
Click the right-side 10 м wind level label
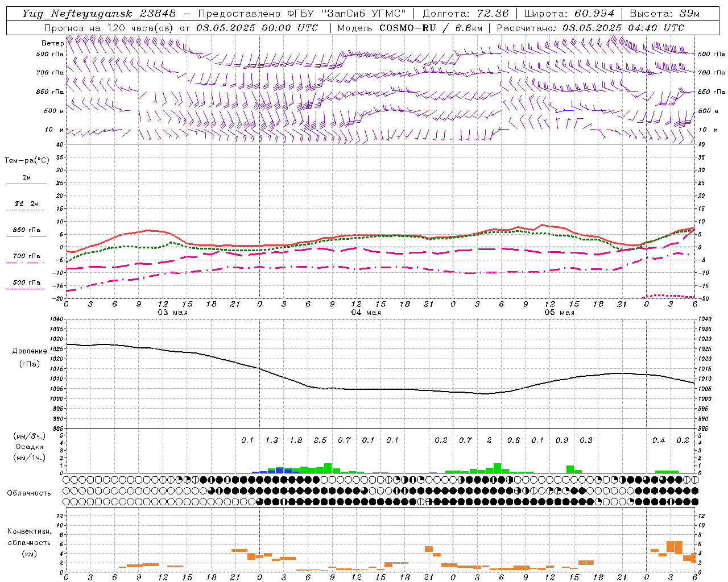(x=708, y=130)
